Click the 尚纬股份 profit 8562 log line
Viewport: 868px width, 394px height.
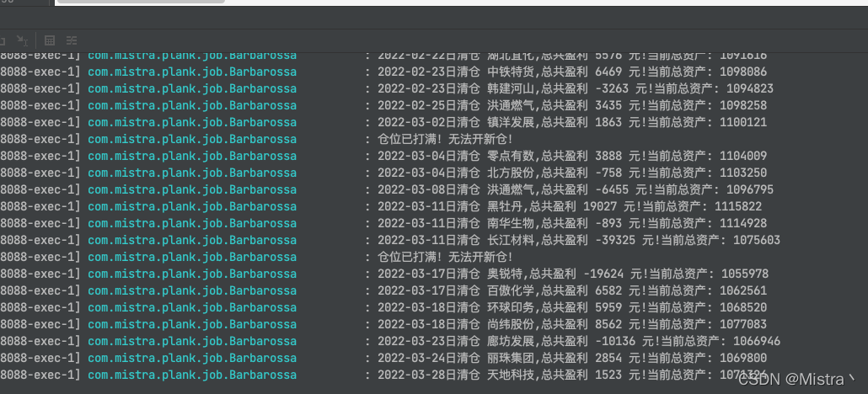[383, 324]
